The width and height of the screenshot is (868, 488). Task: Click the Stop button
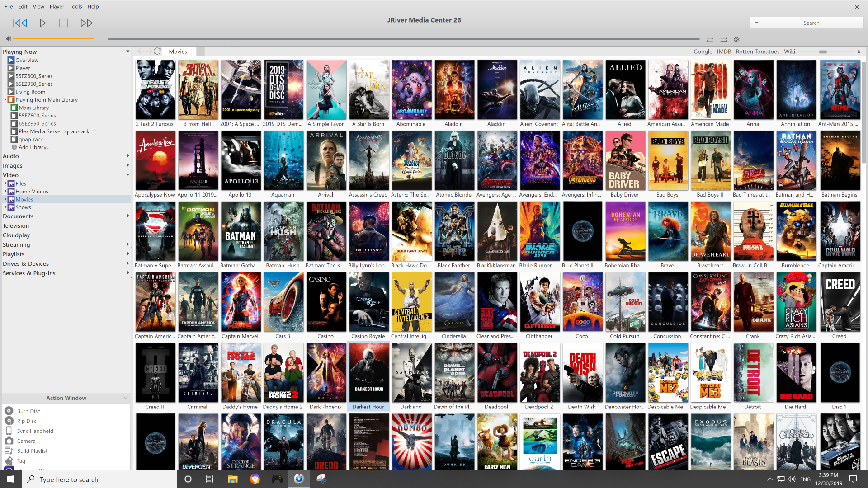[x=63, y=23]
